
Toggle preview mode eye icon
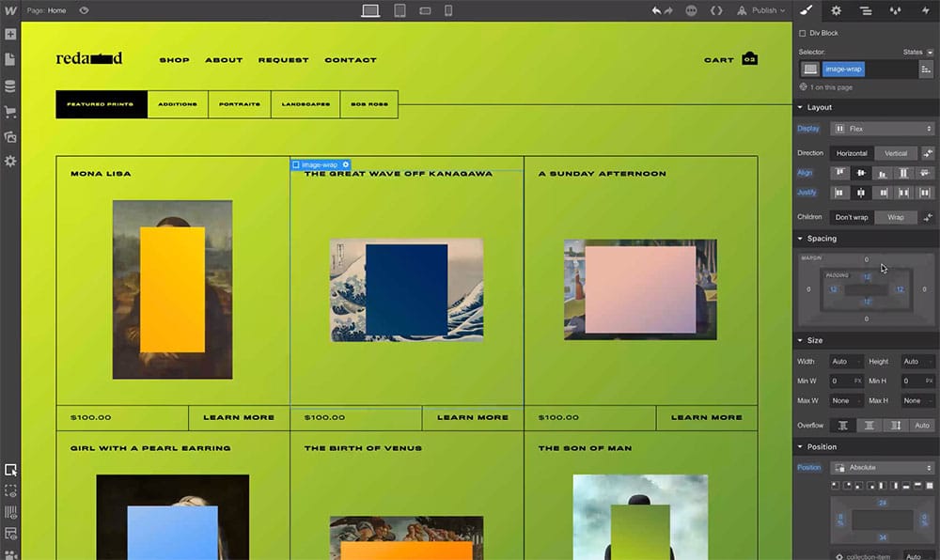(x=84, y=10)
